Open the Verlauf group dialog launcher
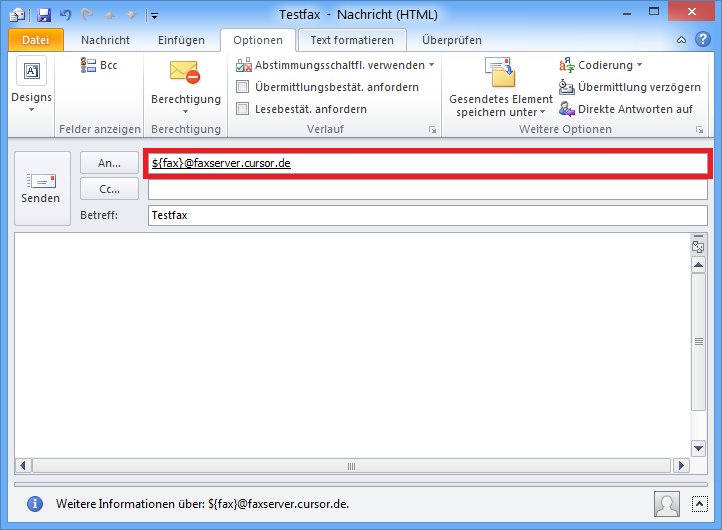Screen dimensions: 722x530 coord(432,130)
